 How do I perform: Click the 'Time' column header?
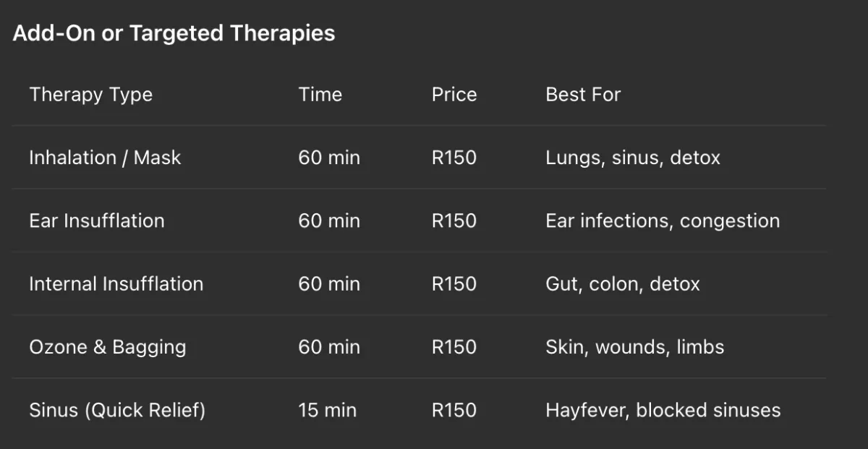(x=320, y=95)
